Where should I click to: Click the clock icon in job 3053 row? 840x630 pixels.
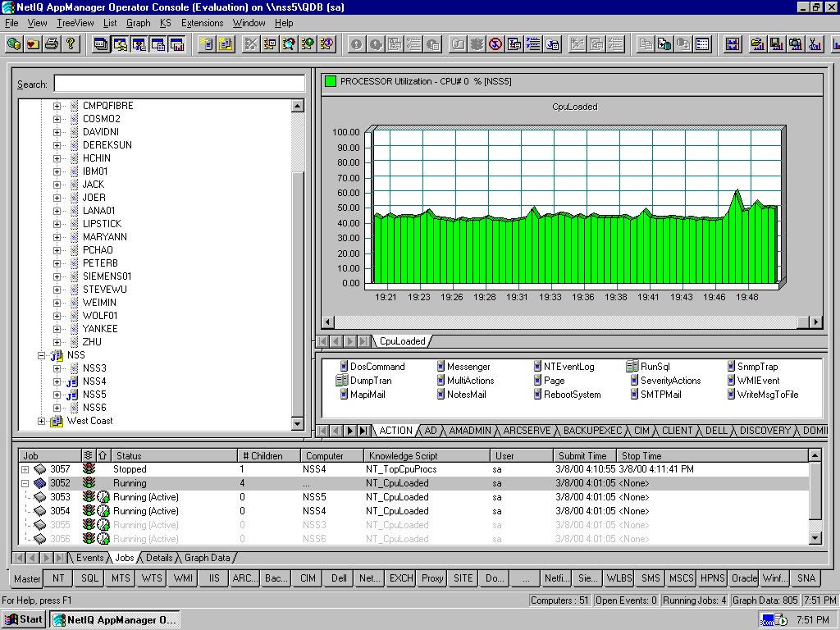(x=103, y=497)
